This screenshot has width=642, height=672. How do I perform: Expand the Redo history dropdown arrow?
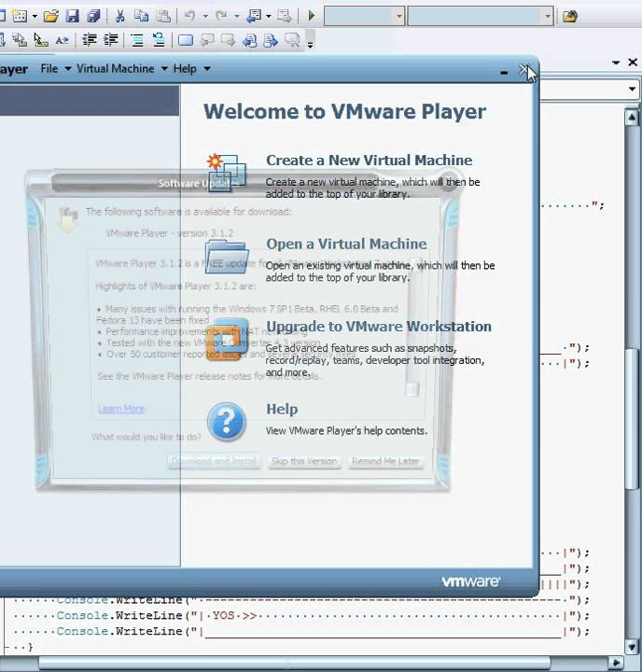coord(237,17)
